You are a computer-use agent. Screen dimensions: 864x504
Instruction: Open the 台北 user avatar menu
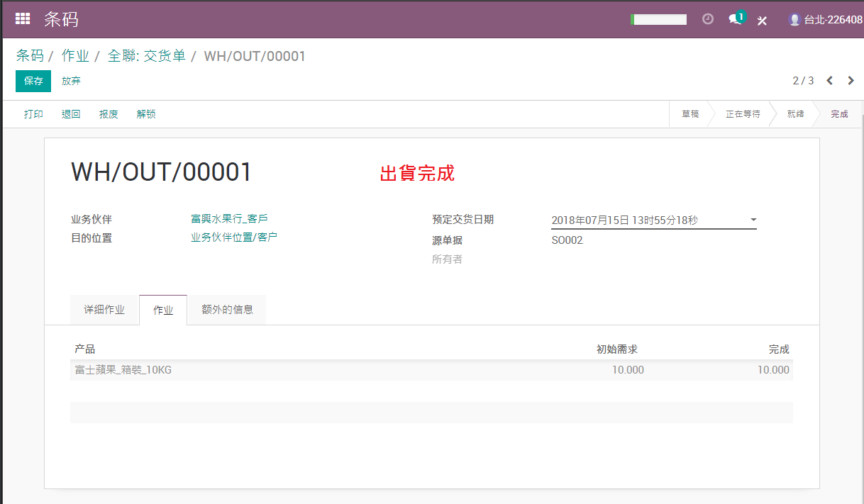click(826, 20)
